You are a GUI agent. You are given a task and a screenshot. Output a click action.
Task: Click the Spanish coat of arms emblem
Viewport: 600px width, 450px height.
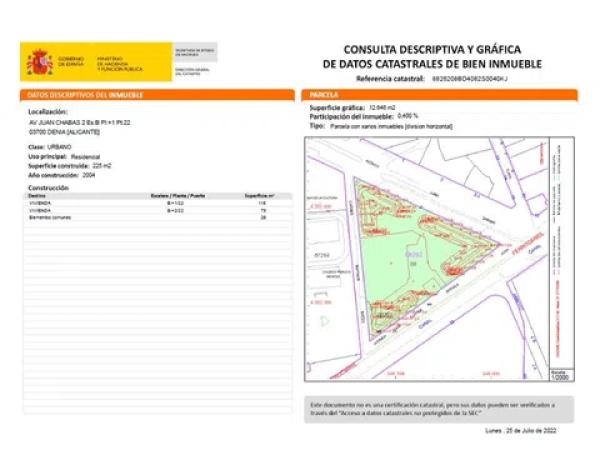pos(39,63)
